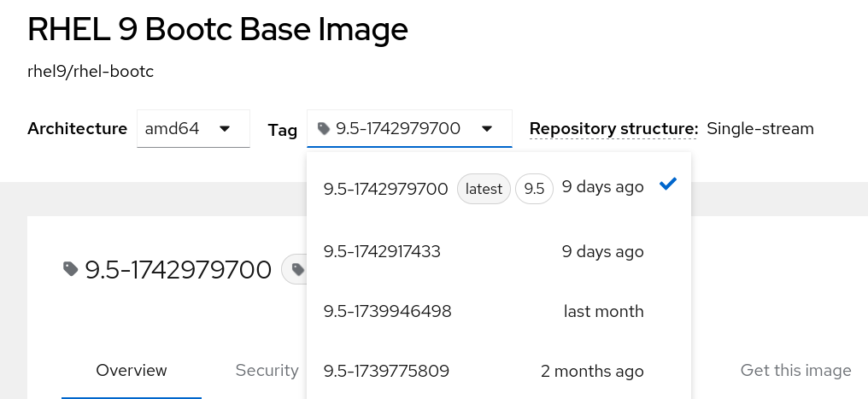Click the 'latest' tag badge
Viewport: 868px width, 399px height.
point(484,189)
